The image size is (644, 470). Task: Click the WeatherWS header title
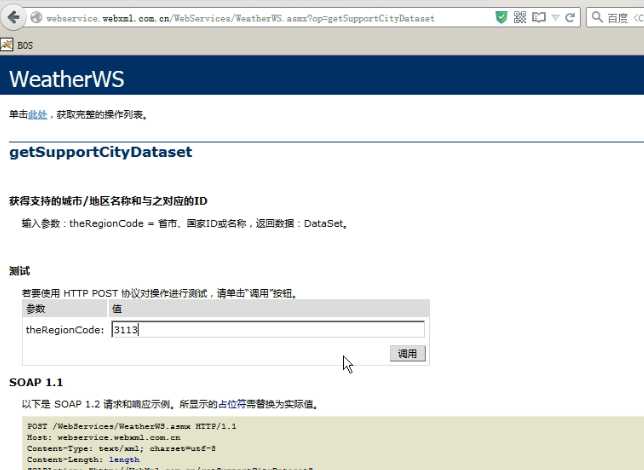pyautogui.click(x=67, y=79)
